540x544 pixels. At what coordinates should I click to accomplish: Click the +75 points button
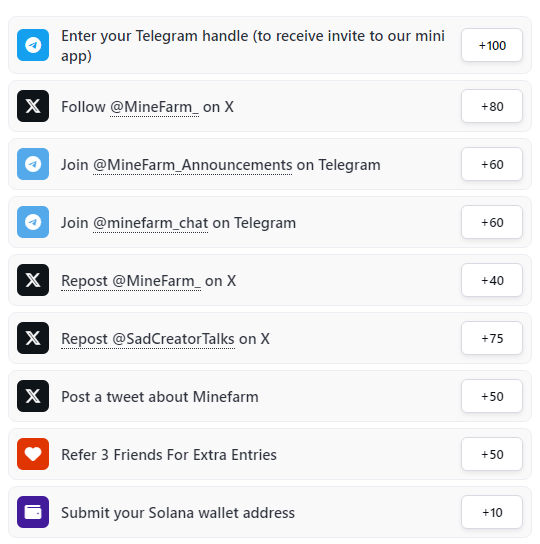click(x=492, y=338)
